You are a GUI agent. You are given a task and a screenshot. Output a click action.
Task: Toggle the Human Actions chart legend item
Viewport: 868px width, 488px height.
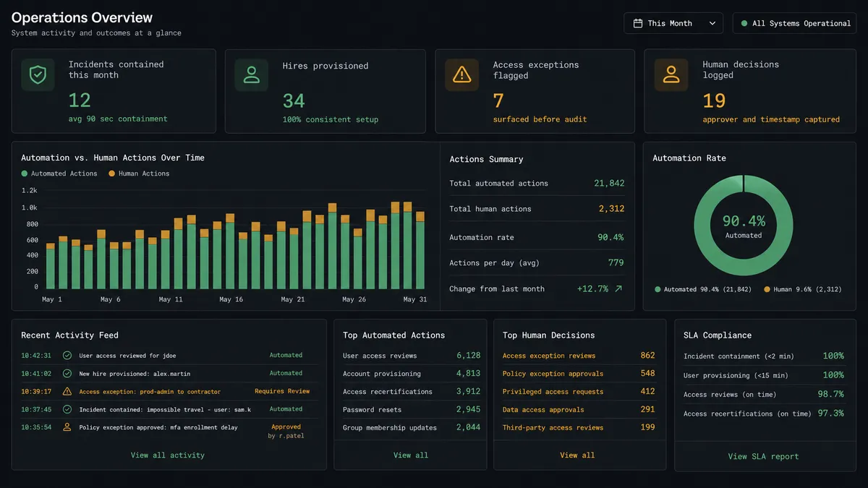click(139, 174)
